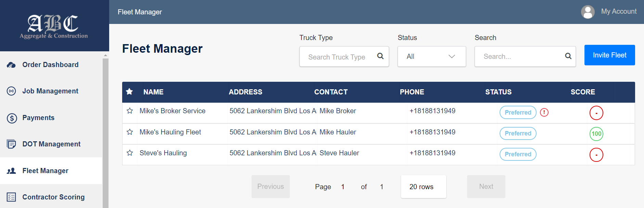Click the red alert icon beside Mike's Broker Service
The height and width of the screenshot is (208, 644).
point(545,112)
